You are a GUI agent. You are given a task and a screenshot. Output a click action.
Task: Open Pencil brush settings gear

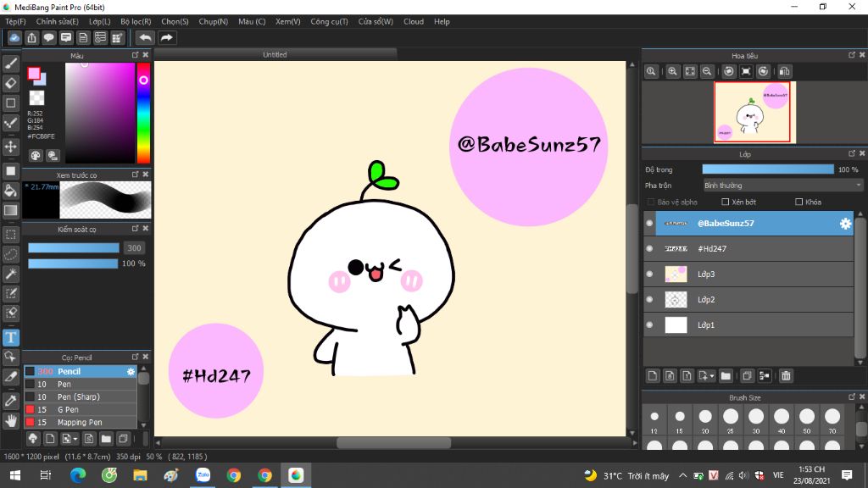pos(131,372)
